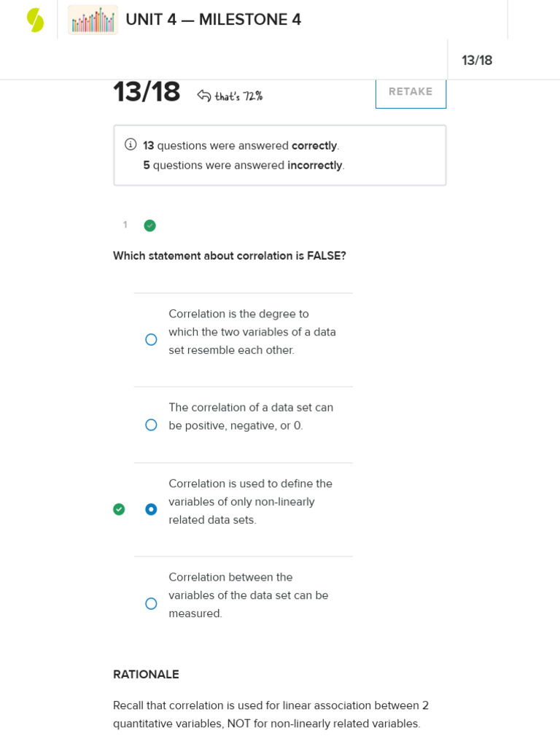Select 'positive, negative, or 0' radio option
Viewport: 560px width, 747px height.
(151, 425)
